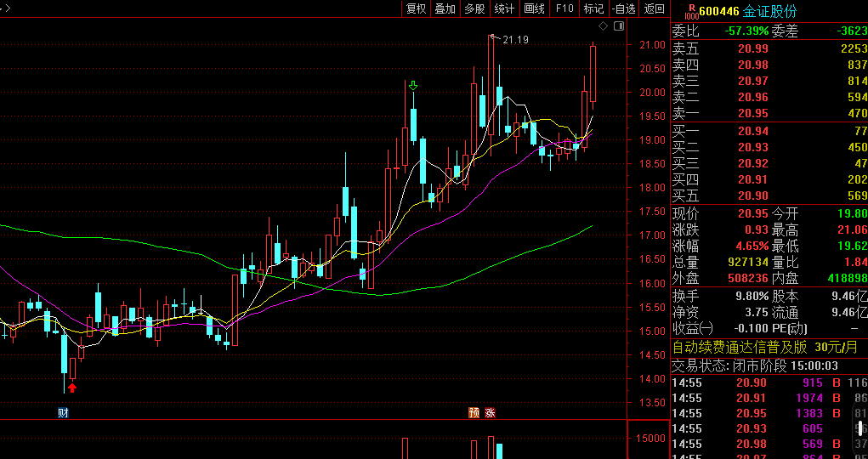Click the 涨幅 4.65% value

point(753,246)
